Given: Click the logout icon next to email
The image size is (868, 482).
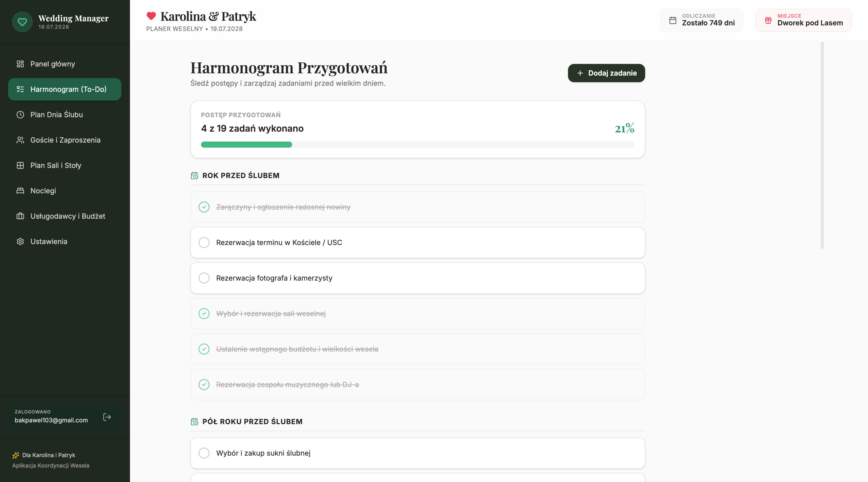Looking at the screenshot, I should pos(107,417).
